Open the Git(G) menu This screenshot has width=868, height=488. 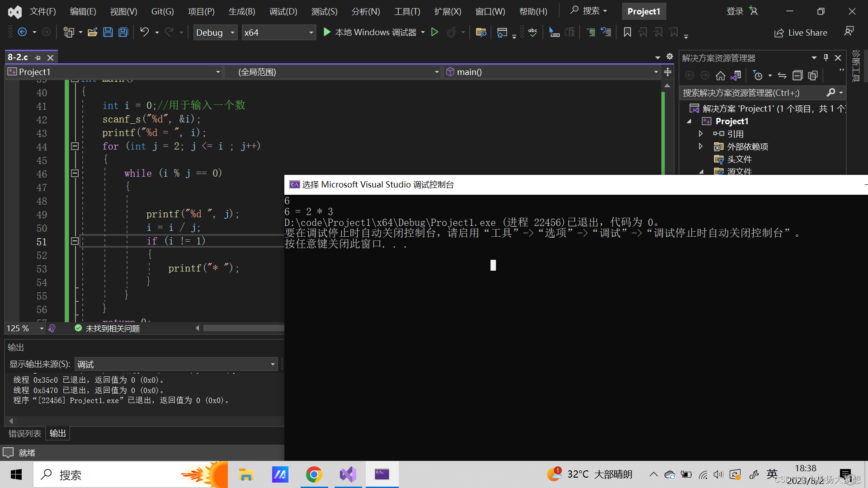[162, 11]
